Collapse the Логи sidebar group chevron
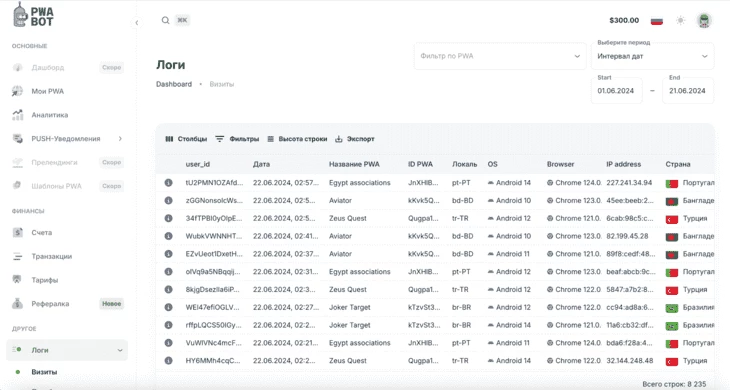Screen dimensions: 730x390 [120, 350]
